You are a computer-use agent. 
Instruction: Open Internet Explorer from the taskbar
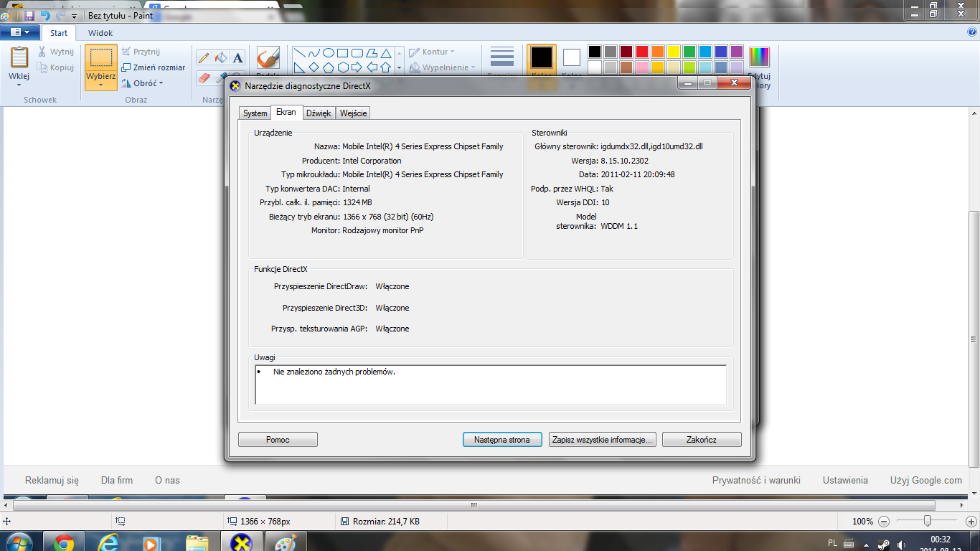(108, 542)
